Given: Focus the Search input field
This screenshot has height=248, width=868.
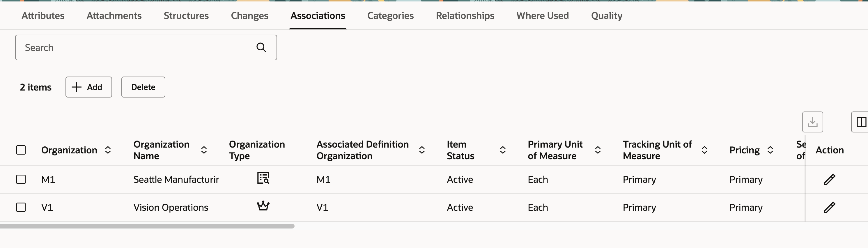Looking at the screenshot, I should 135,47.
